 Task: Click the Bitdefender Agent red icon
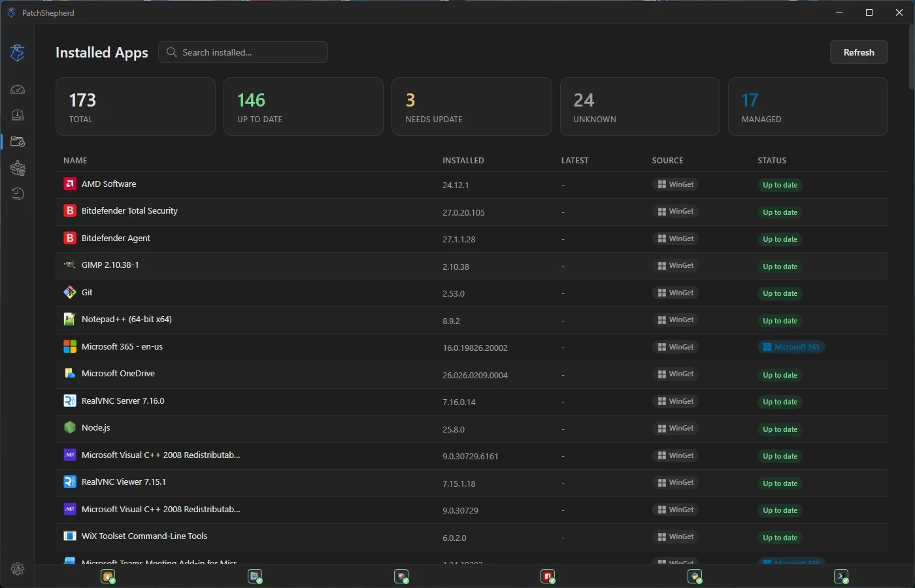(70, 238)
